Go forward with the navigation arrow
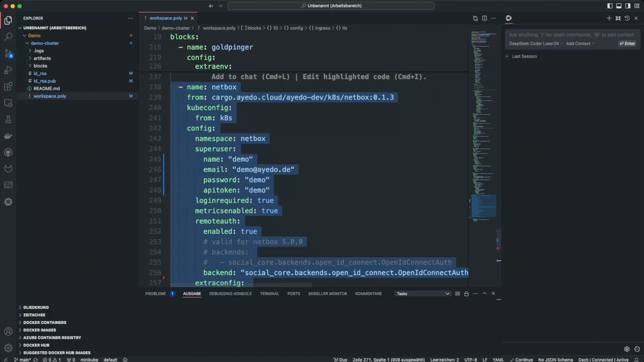This screenshot has width=644, height=362. tap(220, 6)
